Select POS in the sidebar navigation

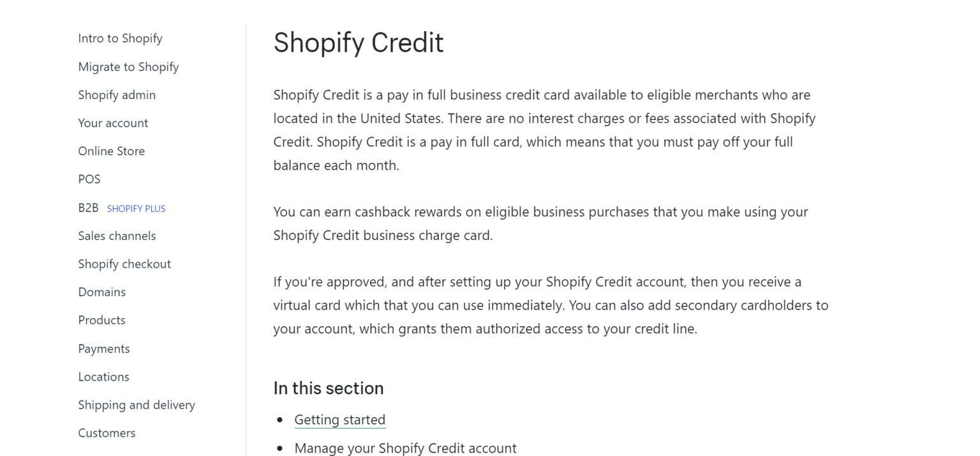(x=89, y=179)
